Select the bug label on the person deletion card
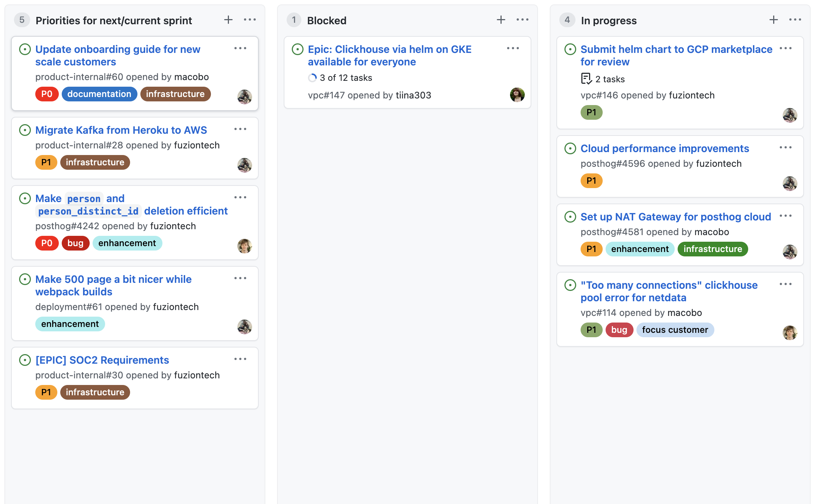Viewport: 818px width, 504px height. pyautogui.click(x=75, y=243)
